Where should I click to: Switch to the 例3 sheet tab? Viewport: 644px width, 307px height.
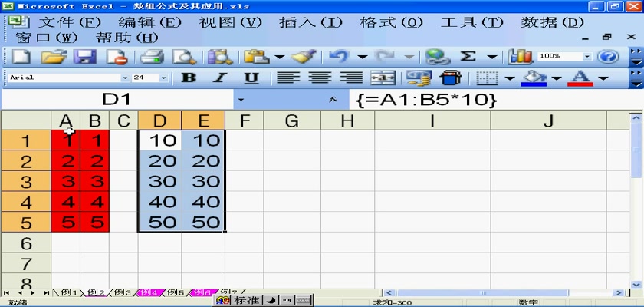click(123, 293)
